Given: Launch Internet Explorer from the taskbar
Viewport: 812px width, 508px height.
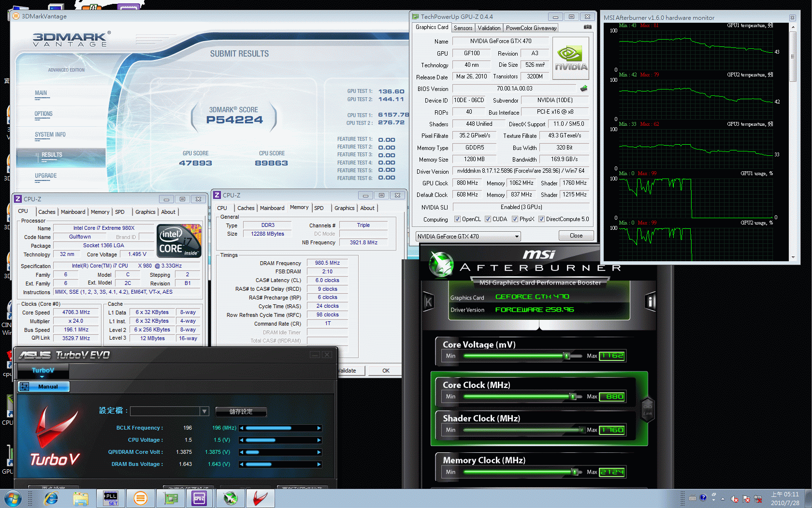Looking at the screenshot, I should click(51, 498).
